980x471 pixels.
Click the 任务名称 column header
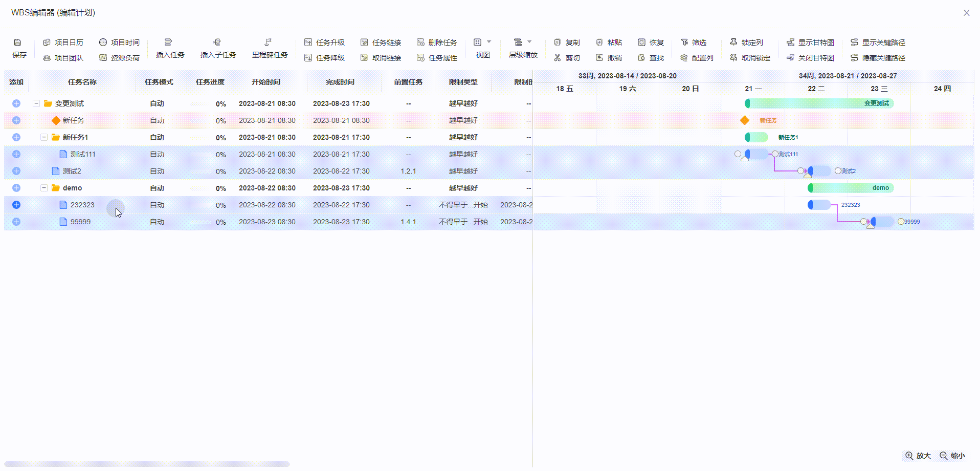pos(82,82)
